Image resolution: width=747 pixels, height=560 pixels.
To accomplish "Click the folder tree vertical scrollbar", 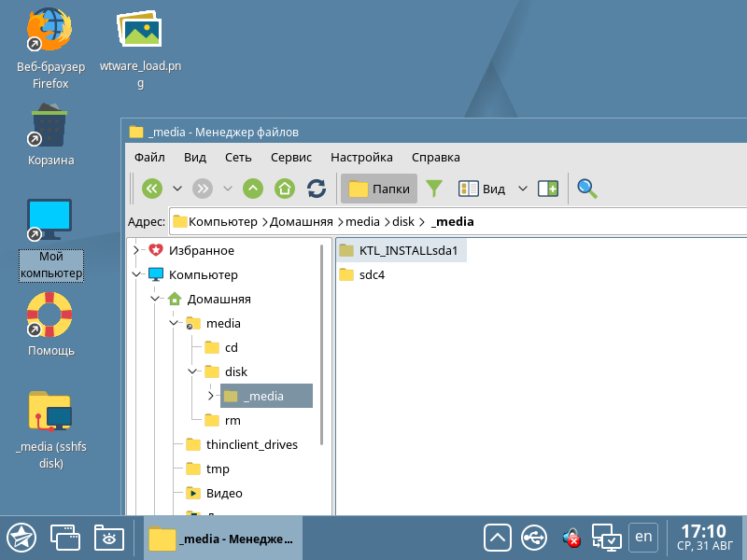I will pyautogui.click(x=323, y=345).
